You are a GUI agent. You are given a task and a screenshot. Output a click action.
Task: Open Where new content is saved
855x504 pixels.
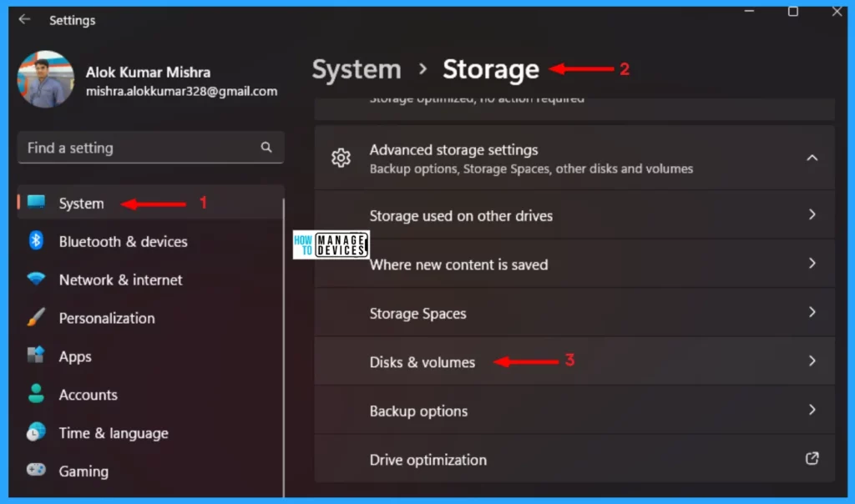pyautogui.click(x=574, y=265)
